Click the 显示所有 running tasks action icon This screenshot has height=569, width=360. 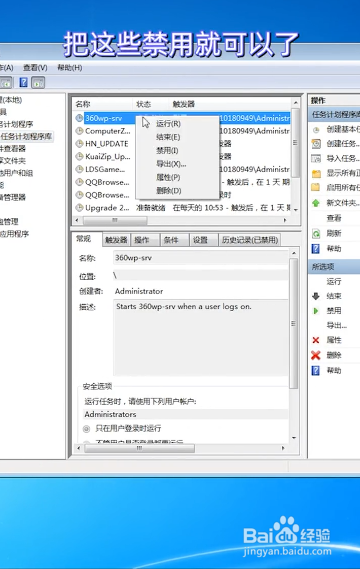point(316,173)
